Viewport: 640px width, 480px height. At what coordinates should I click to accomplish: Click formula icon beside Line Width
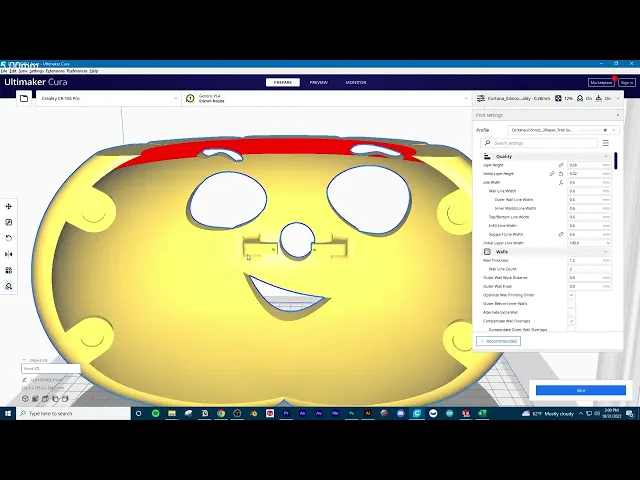point(561,182)
